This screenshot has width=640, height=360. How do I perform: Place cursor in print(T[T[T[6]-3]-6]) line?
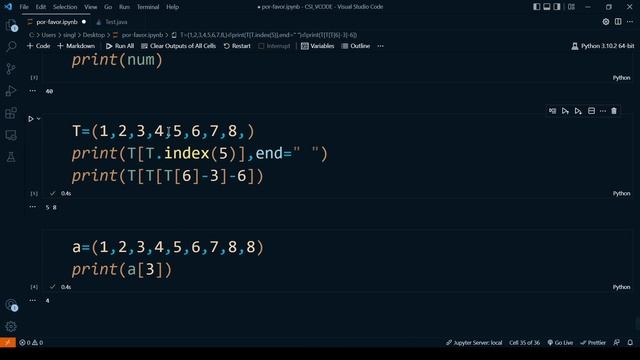click(x=168, y=176)
